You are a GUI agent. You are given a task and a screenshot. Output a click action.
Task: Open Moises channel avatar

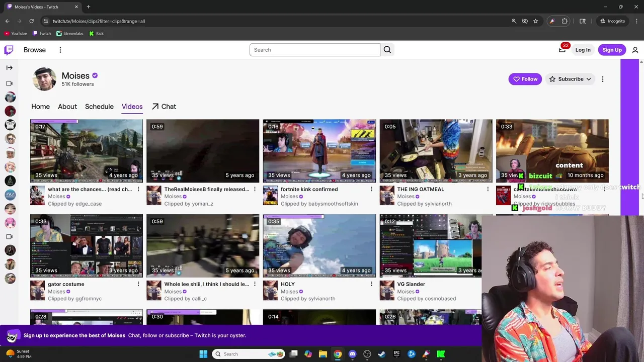[x=44, y=79]
